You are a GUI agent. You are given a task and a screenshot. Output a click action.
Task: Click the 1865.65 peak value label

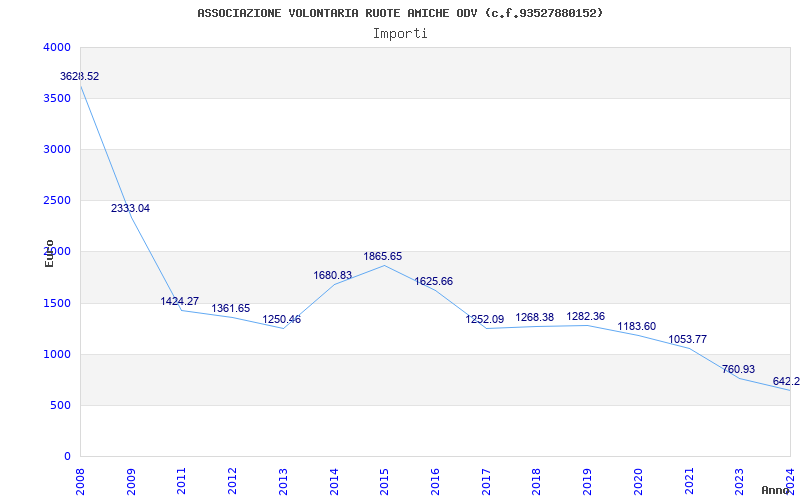coord(383,257)
